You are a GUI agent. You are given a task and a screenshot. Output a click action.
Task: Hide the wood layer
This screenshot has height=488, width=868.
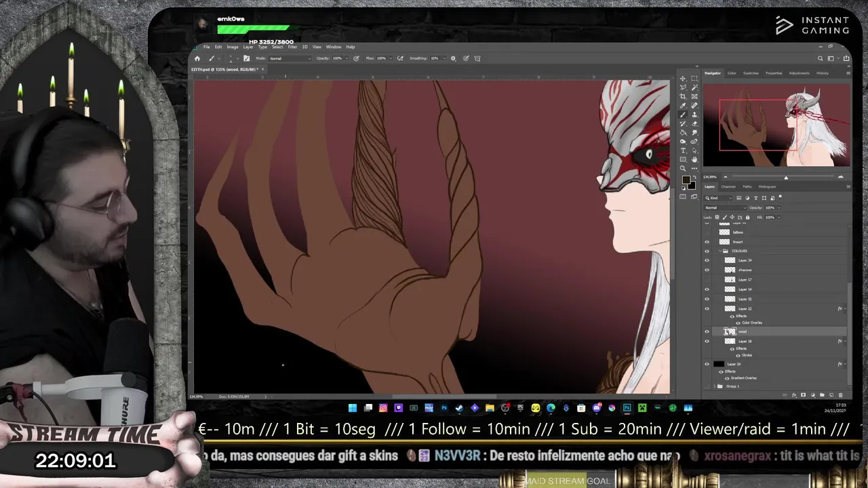point(707,331)
